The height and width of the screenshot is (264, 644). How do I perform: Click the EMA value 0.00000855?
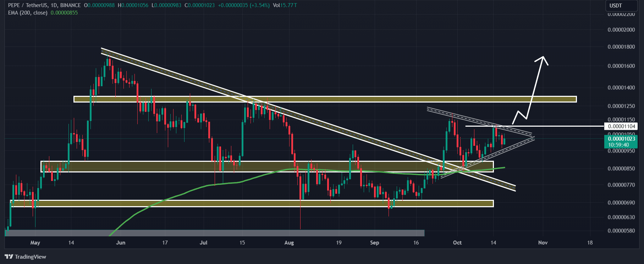click(64, 13)
